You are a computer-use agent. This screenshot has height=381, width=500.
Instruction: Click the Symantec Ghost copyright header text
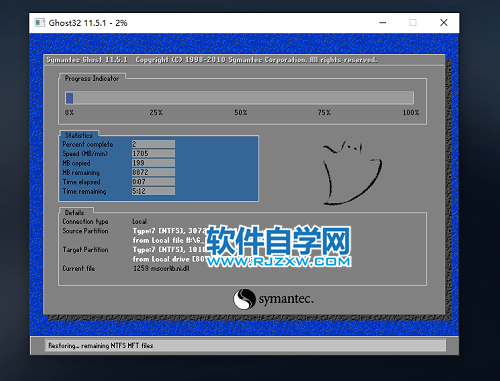(212, 60)
